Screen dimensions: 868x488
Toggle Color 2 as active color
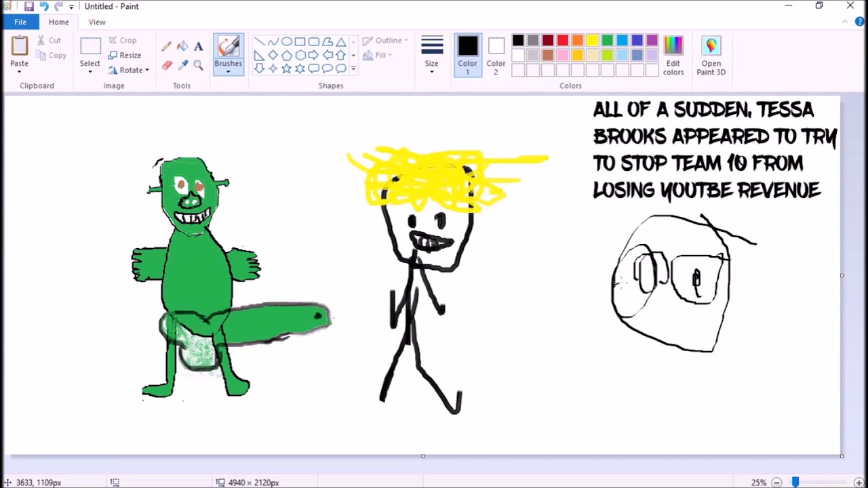pos(496,56)
